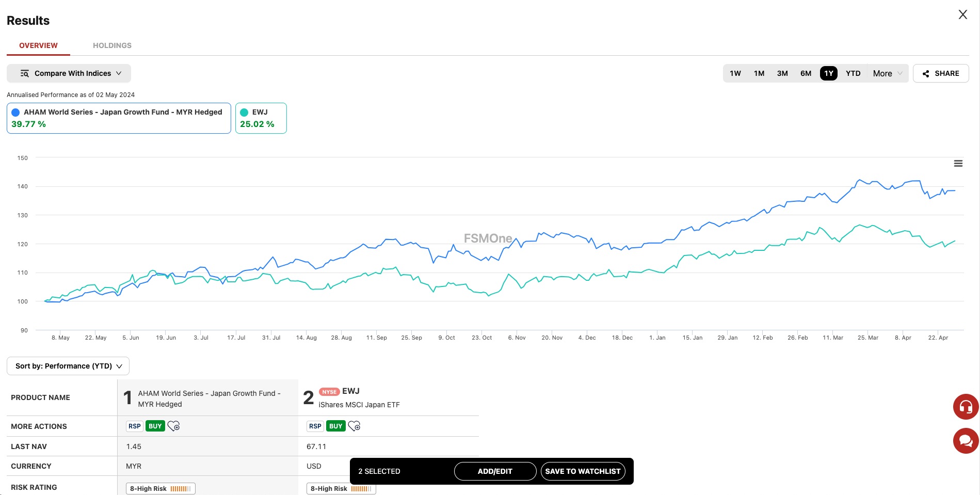Click the last NAV value 67.11
The image size is (980, 495).
[x=316, y=446]
